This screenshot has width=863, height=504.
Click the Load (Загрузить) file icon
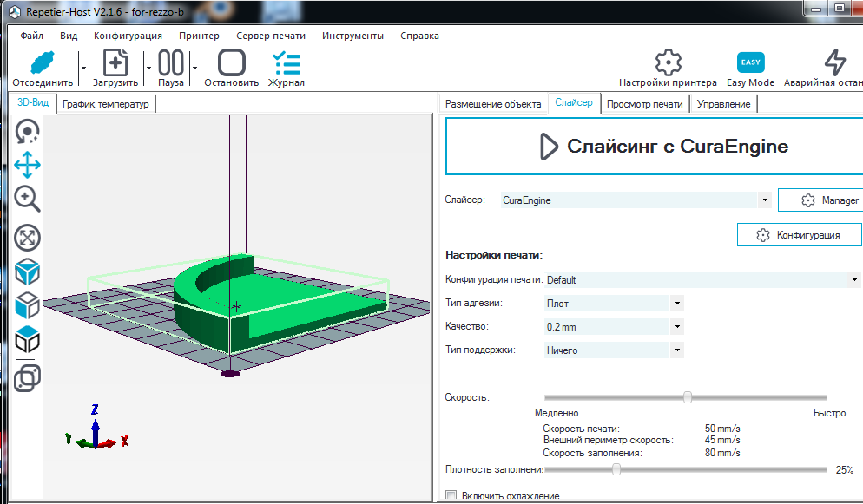(115, 62)
